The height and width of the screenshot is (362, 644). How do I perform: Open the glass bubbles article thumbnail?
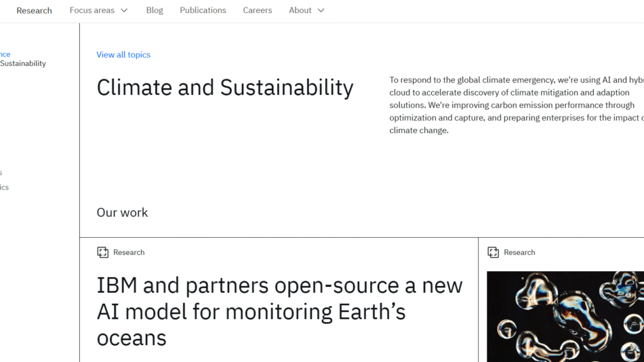pos(565,317)
